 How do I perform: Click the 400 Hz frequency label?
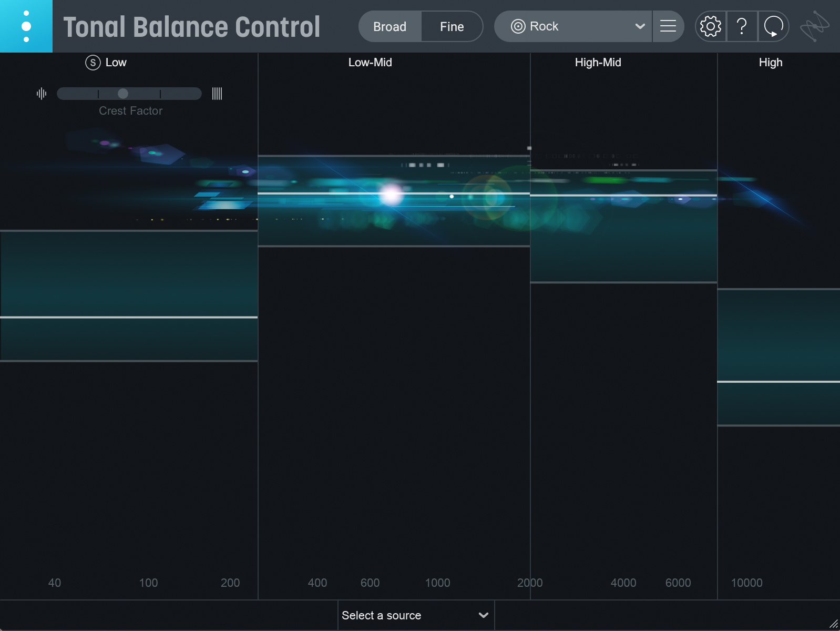click(x=317, y=583)
